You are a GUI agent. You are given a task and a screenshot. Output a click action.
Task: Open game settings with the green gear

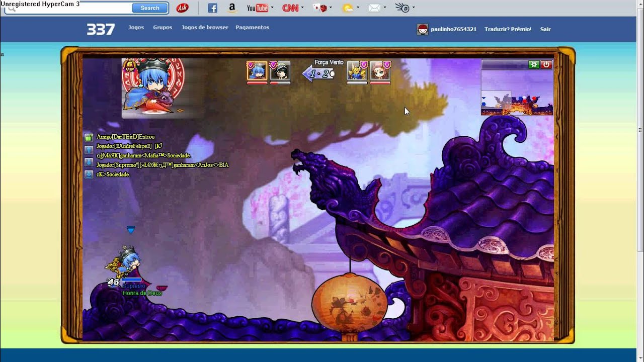[x=534, y=65]
